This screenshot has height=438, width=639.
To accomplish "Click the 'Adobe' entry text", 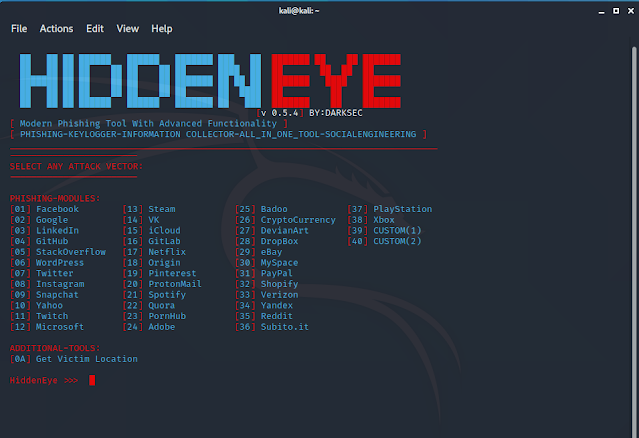I will click(x=162, y=327).
